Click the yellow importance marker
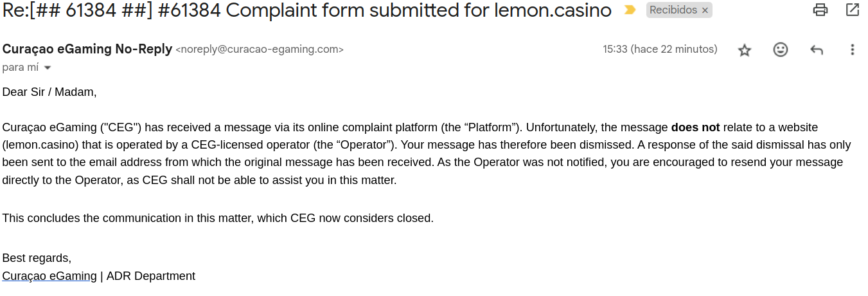Viewport: 868px width, 296px height. pos(630,10)
